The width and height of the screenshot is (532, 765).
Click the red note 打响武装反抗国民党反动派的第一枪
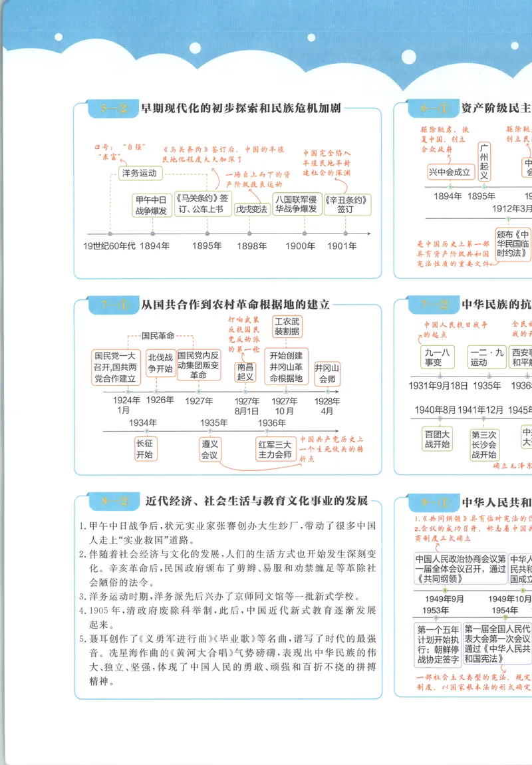tap(244, 334)
